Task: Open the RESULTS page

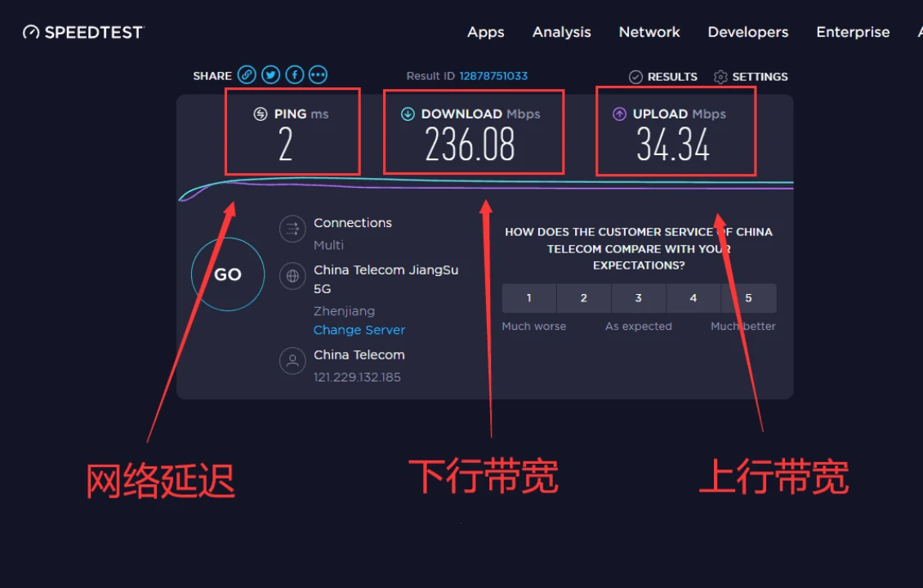Action: pos(672,77)
